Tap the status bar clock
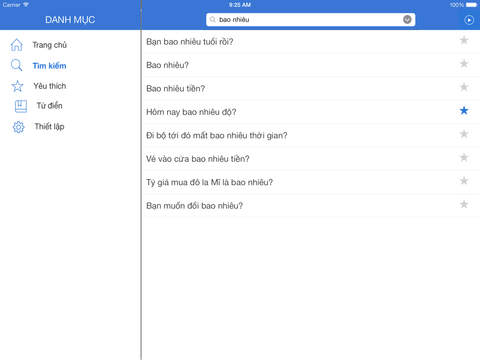Image resolution: width=480 pixels, height=360 pixels. tap(240, 5)
